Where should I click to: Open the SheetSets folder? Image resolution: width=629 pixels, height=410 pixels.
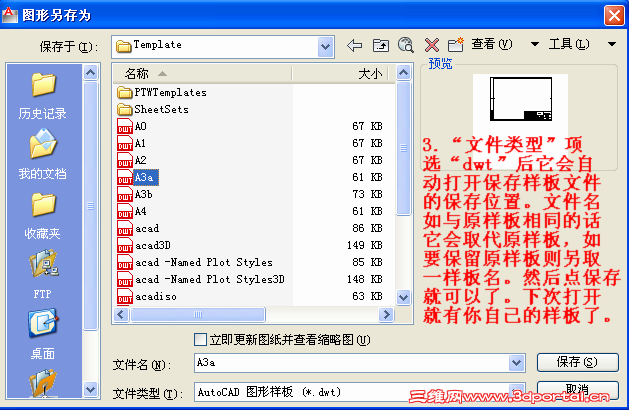153,109
